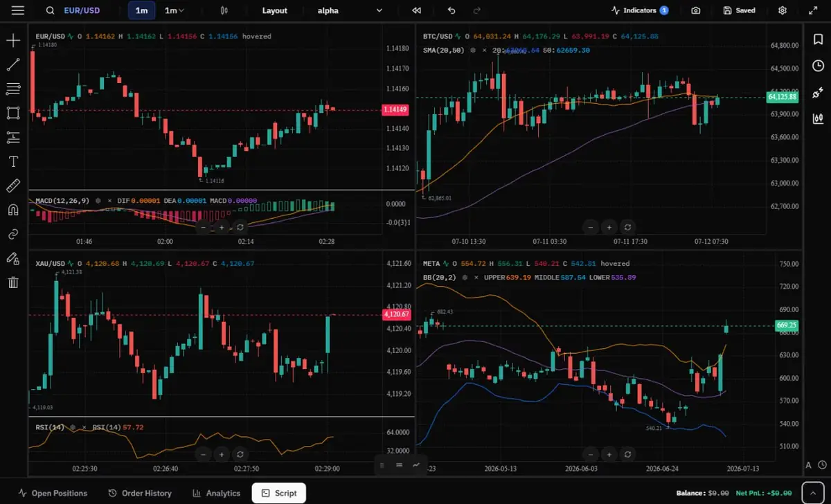
Task: Select the rectangle shape drawing tool
Action: (x=12, y=113)
